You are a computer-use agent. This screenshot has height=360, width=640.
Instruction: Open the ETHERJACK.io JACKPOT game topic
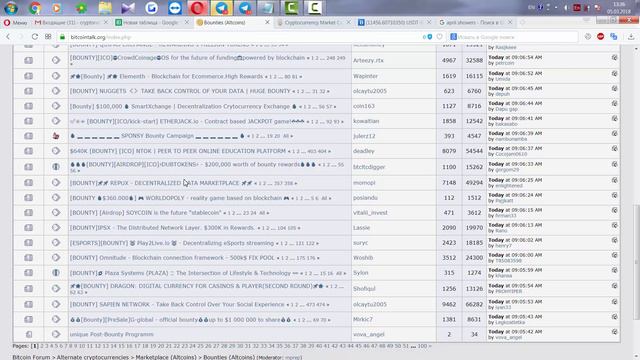tap(187, 121)
